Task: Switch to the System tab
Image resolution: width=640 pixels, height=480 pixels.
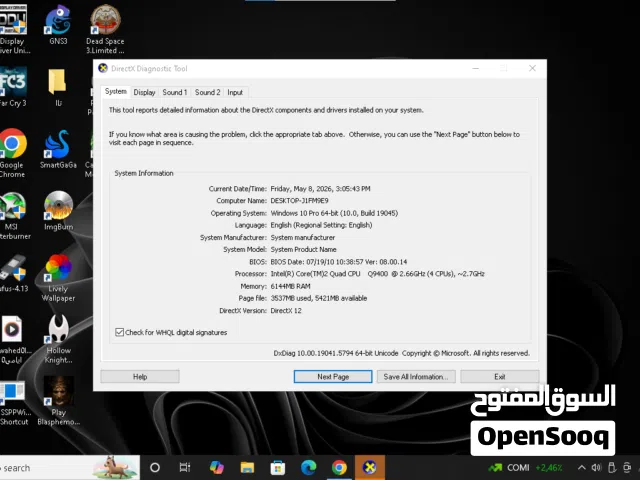Action: 116,91
